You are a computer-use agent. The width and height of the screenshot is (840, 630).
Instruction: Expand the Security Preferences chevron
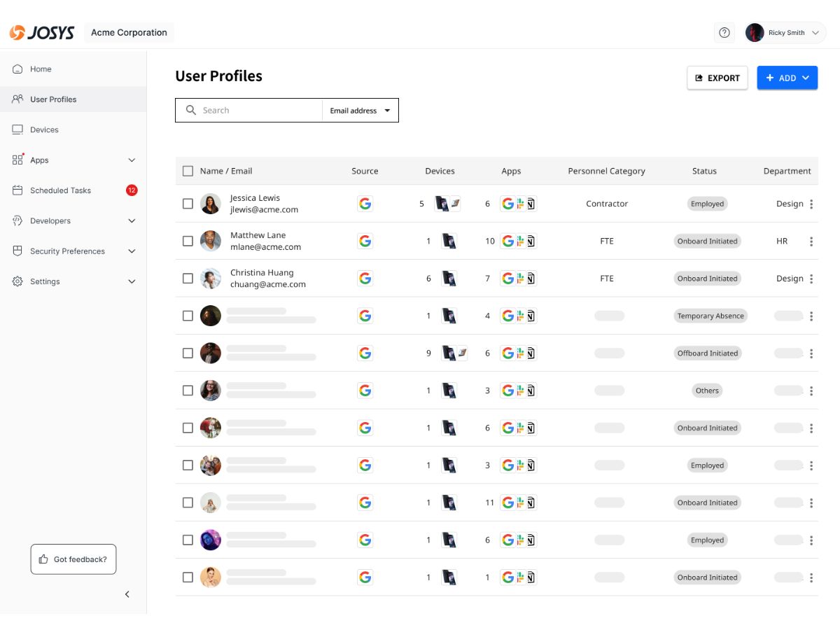132,251
